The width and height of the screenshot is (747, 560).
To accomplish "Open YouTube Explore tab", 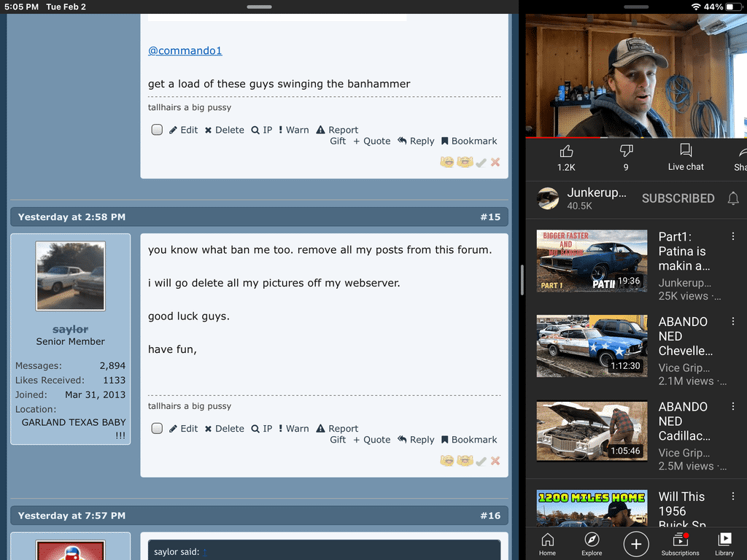I will [592, 543].
